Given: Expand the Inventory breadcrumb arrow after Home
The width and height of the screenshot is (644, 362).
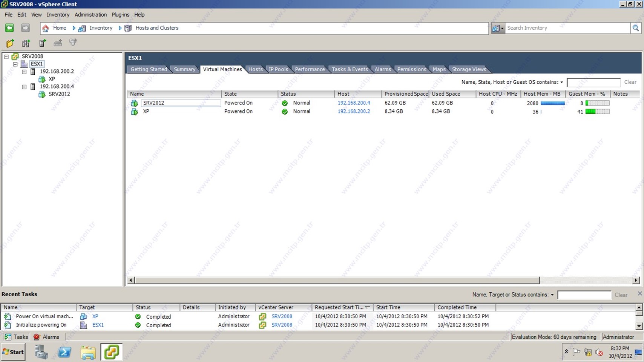Looking at the screenshot, I should coord(74,28).
